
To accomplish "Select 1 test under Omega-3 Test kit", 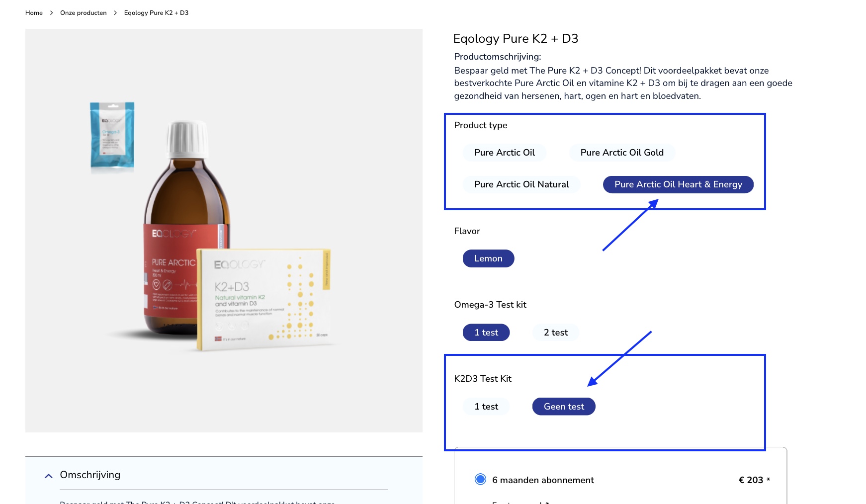I will click(486, 333).
